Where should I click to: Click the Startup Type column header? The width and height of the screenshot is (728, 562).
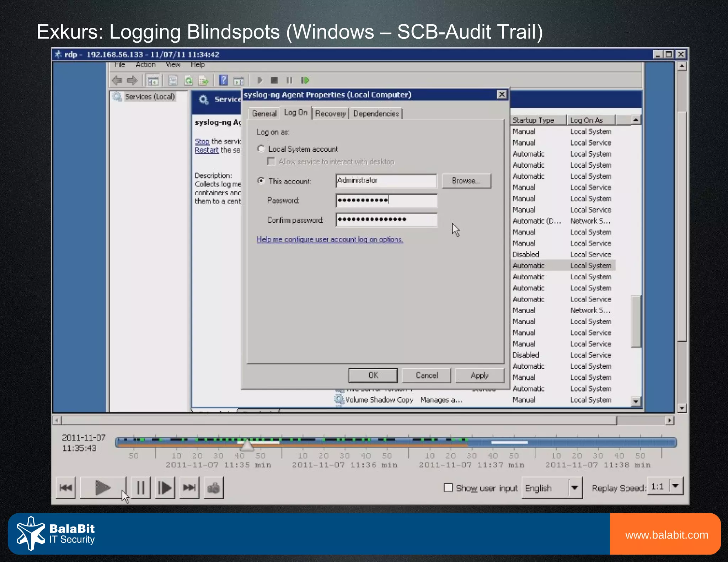point(538,120)
